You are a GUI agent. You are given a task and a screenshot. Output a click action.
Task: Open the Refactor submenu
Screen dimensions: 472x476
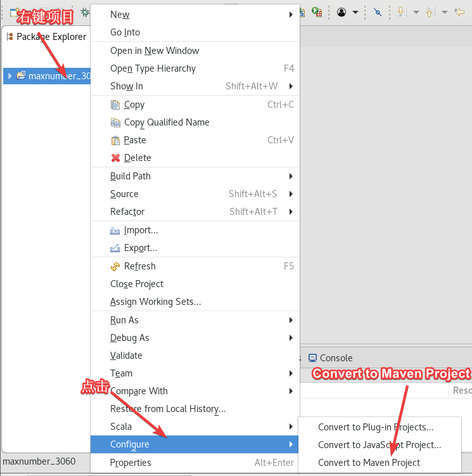click(x=195, y=212)
